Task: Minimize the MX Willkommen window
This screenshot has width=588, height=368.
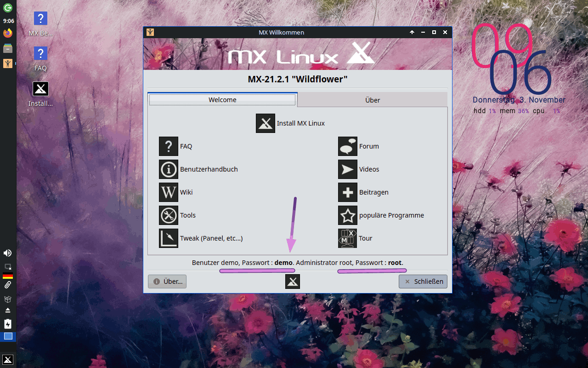Action: [x=423, y=32]
